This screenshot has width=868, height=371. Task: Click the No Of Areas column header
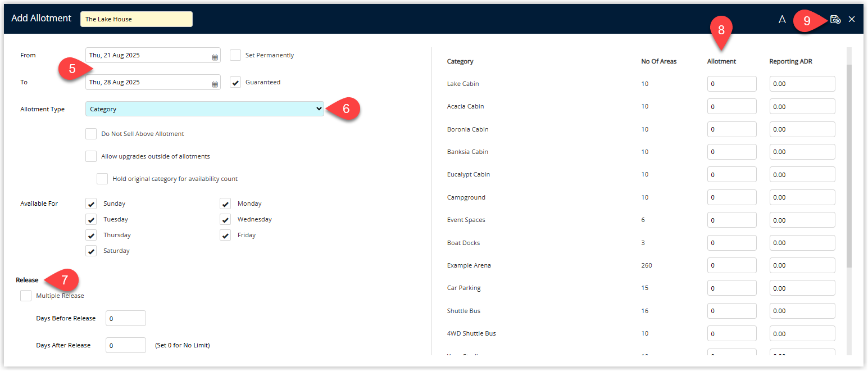point(658,61)
